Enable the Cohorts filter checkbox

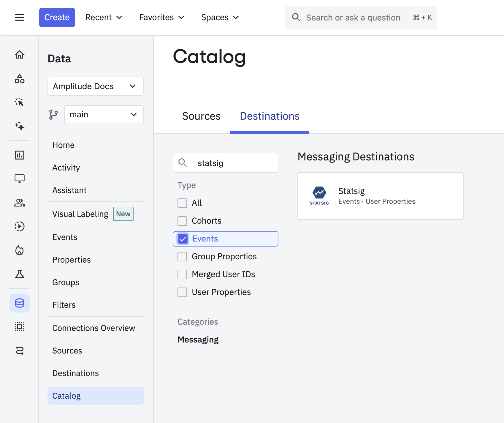tap(182, 221)
